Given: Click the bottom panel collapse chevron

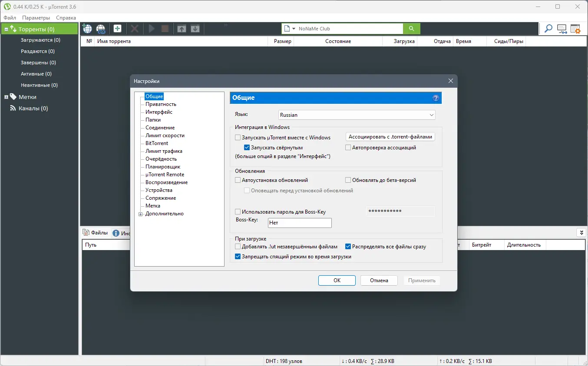Looking at the screenshot, I should point(581,233).
